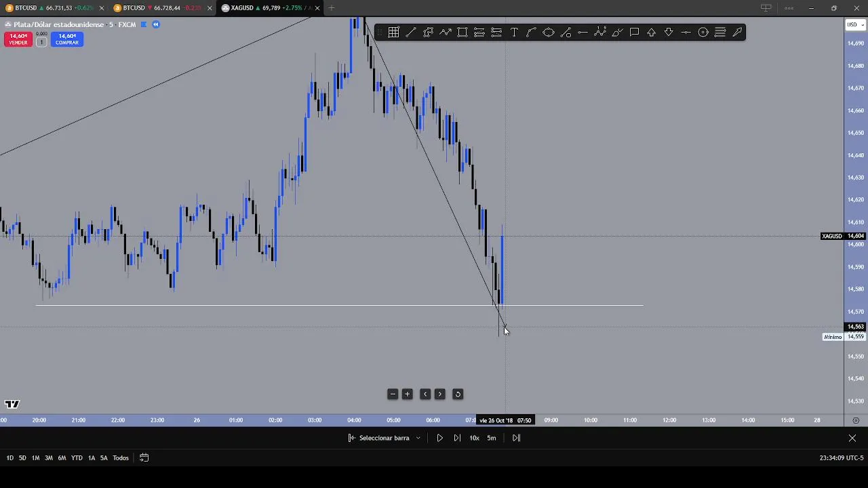Screen dimensions: 868x488
Task: Select the diagonal arrow tool
Action: point(737,32)
